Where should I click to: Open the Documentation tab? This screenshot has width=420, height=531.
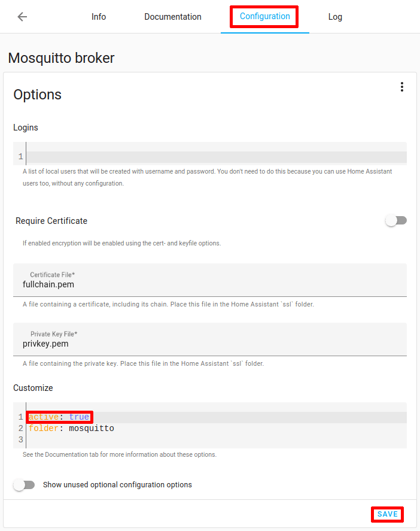172,17
